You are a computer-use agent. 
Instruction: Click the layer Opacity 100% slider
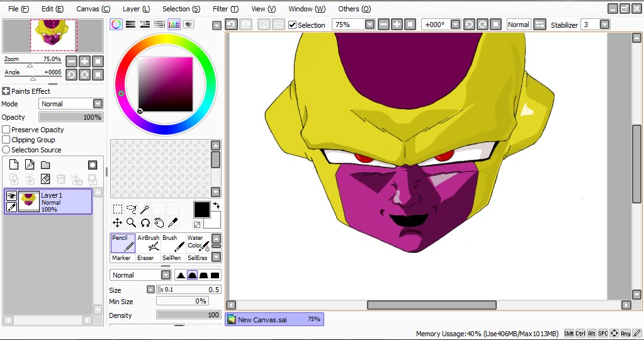(71, 117)
